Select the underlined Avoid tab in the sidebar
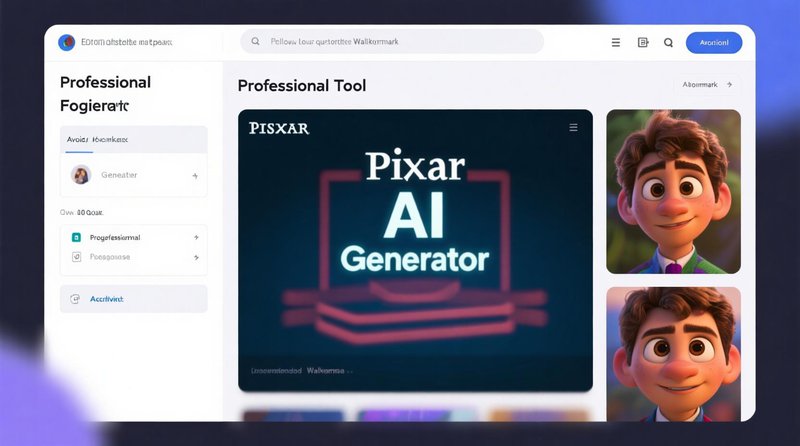Screen dimensions: 800x446 [x=77, y=140]
